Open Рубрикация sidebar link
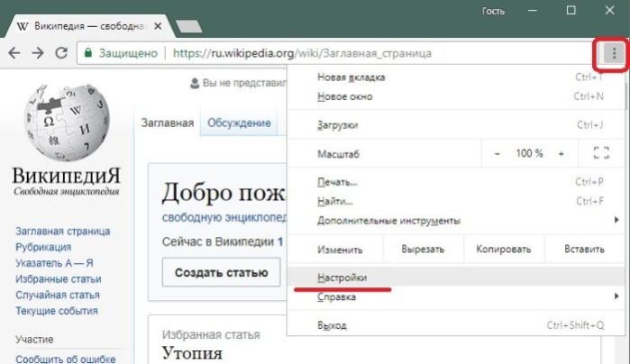The height and width of the screenshot is (364, 630). 43,247
